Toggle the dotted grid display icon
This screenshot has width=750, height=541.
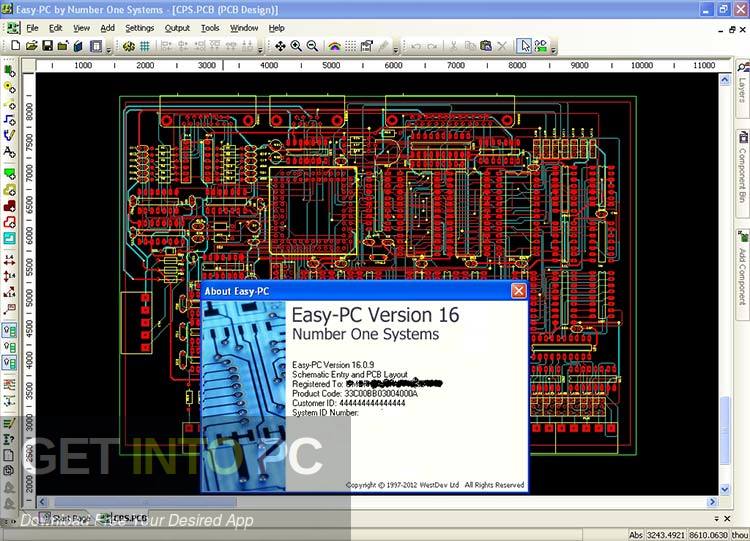click(x=351, y=46)
